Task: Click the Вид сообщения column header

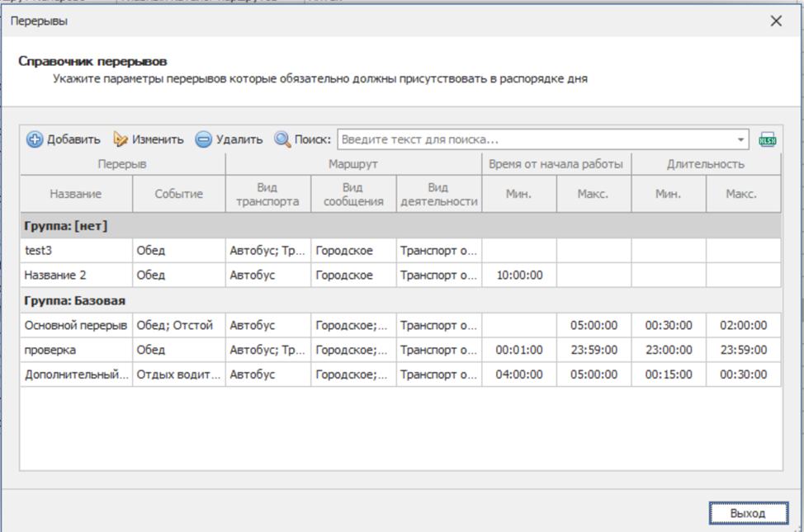Action: 352,194
